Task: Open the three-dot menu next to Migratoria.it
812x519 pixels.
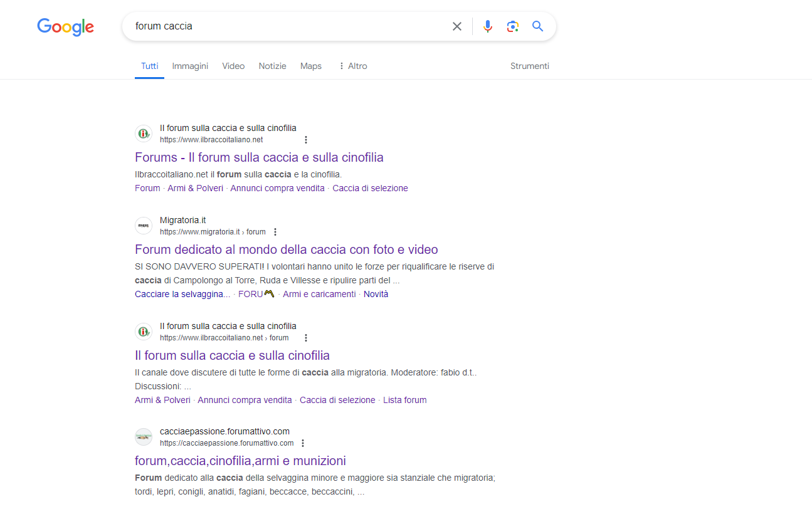Action: click(x=275, y=231)
